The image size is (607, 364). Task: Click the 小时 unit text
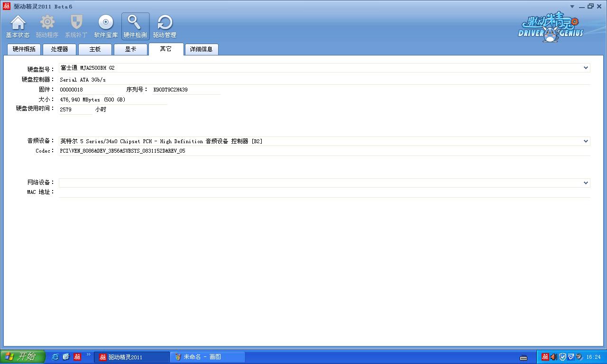point(101,109)
